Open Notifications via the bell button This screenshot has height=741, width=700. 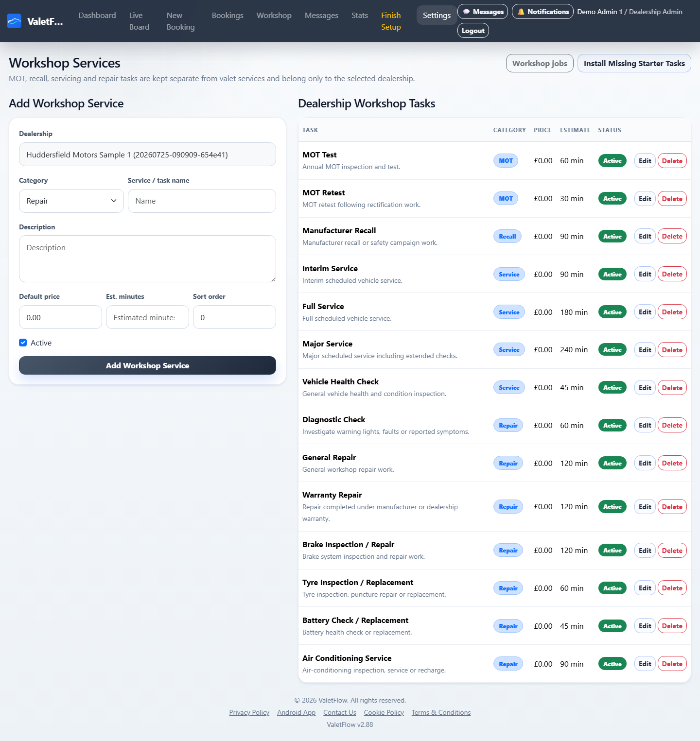coord(542,12)
